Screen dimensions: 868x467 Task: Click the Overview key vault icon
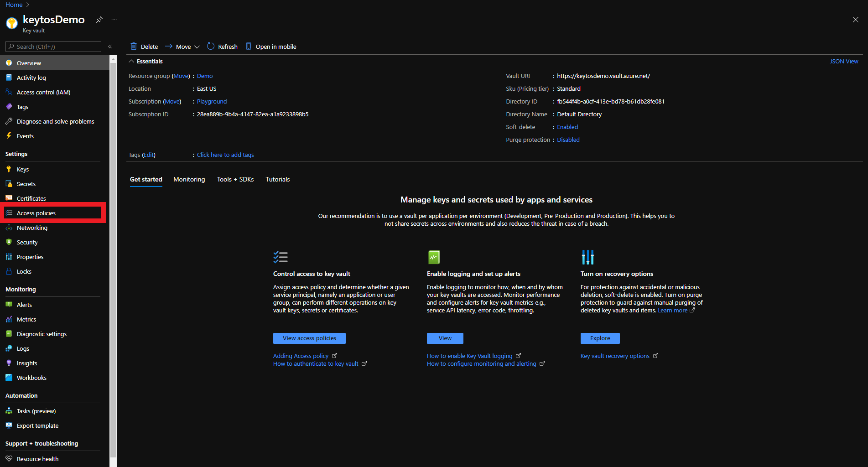[9, 63]
